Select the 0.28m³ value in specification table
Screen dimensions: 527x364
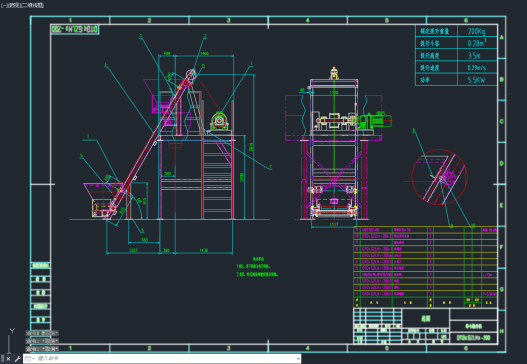pyautogui.click(x=477, y=43)
